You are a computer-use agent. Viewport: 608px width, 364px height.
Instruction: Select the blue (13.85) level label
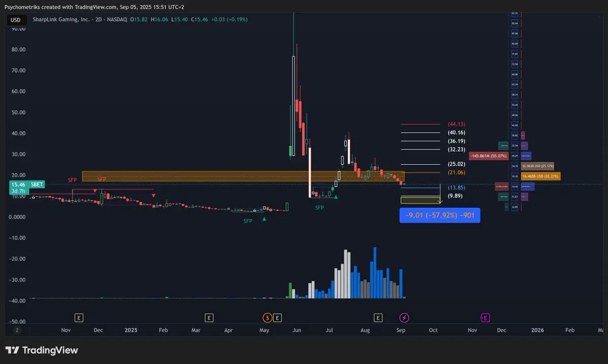tap(456, 188)
